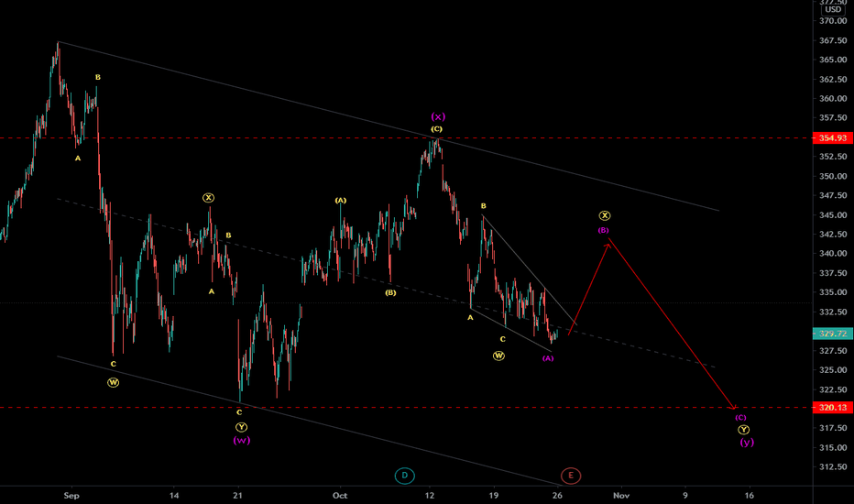Select the yellow (A) wave label
Image resolution: width=854 pixels, height=504 pixels.
[340, 201]
